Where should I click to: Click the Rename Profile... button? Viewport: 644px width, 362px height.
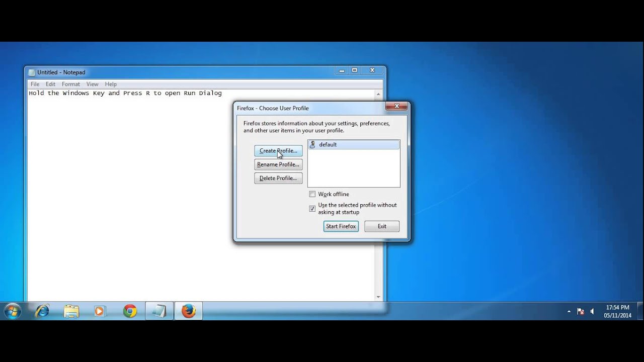pos(278,164)
